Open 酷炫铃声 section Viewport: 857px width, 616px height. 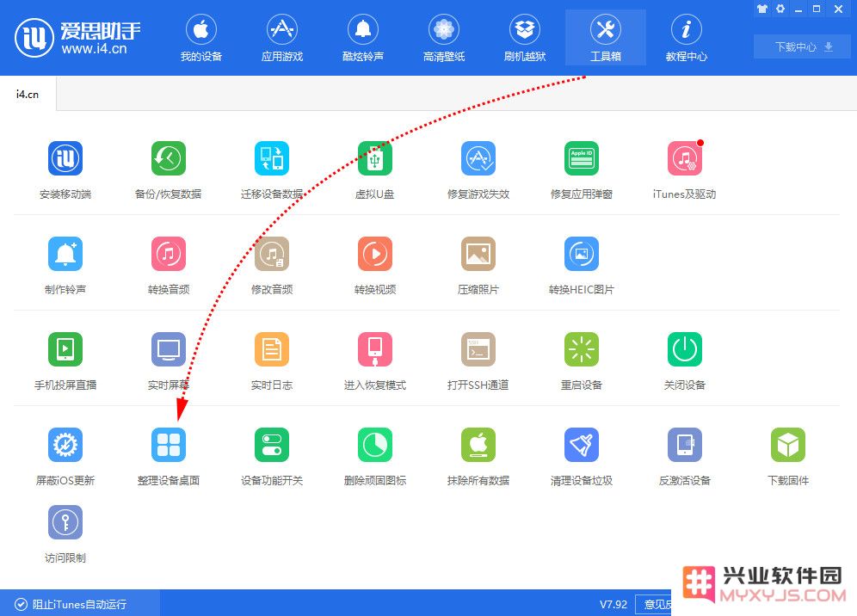point(363,38)
